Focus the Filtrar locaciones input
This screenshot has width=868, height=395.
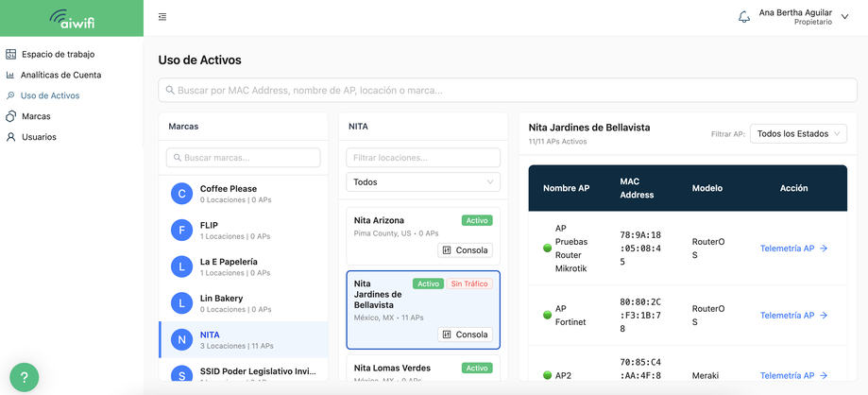[423, 158]
